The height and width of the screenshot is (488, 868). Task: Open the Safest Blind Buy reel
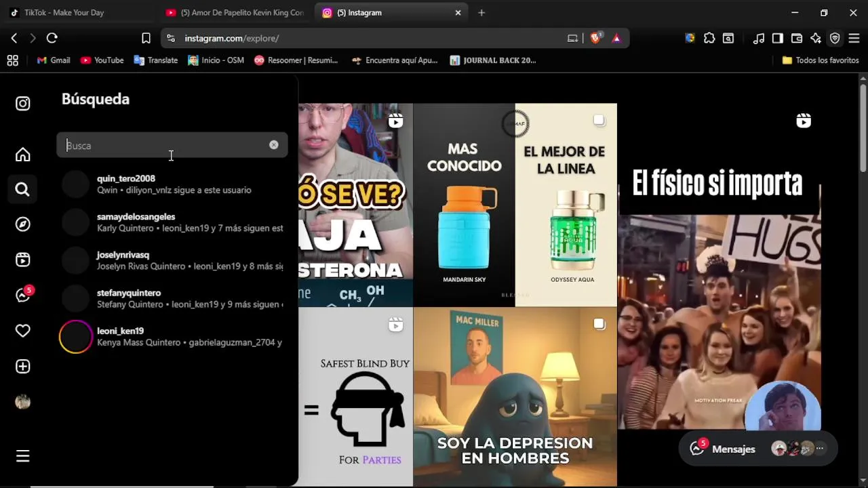(355, 397)
